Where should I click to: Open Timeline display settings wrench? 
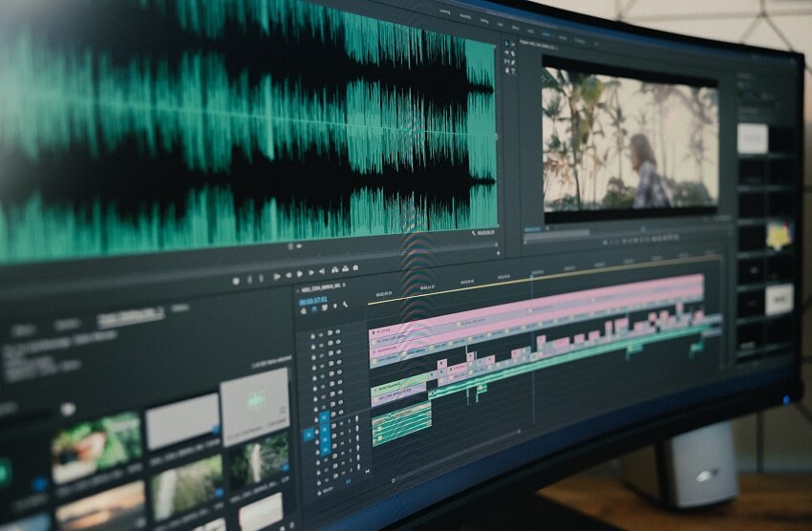pyautogui.click(x=345, y=305)
